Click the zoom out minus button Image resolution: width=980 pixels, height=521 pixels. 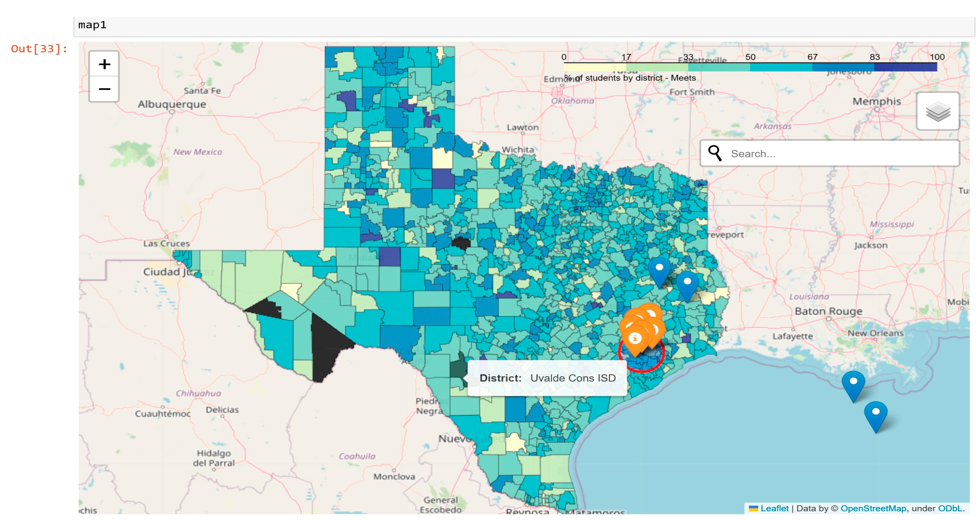tap(104, 89)
